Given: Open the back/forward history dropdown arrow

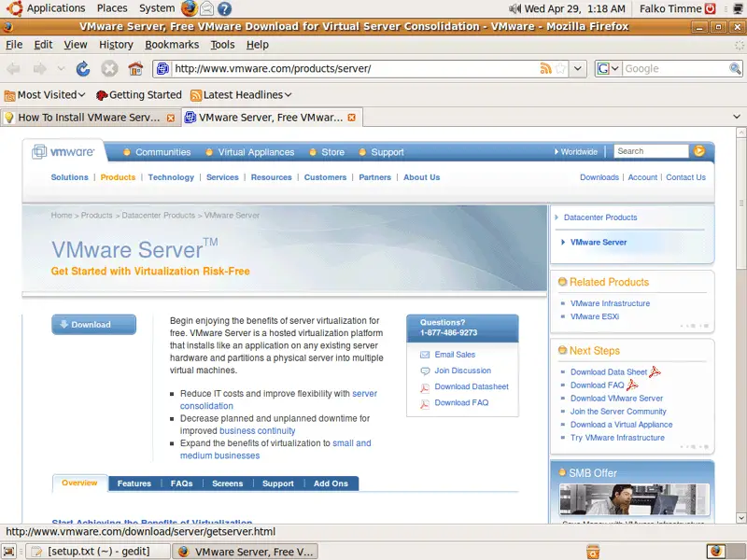Looking at the screenshot, I should 61,69.
